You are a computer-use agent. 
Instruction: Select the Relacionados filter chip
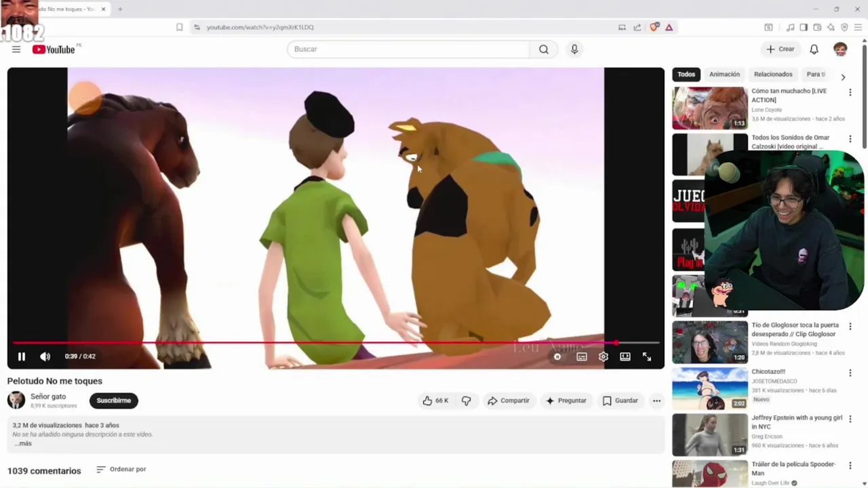point(773,75)
